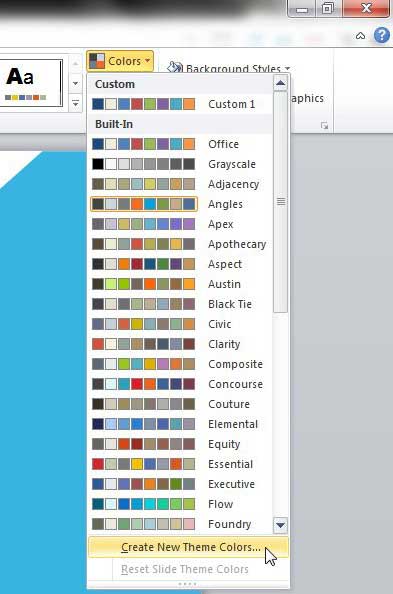Pick the Flow color palette
Image resolution: width=393 pixels, height=594 pixels.
(x=180, y=504)
